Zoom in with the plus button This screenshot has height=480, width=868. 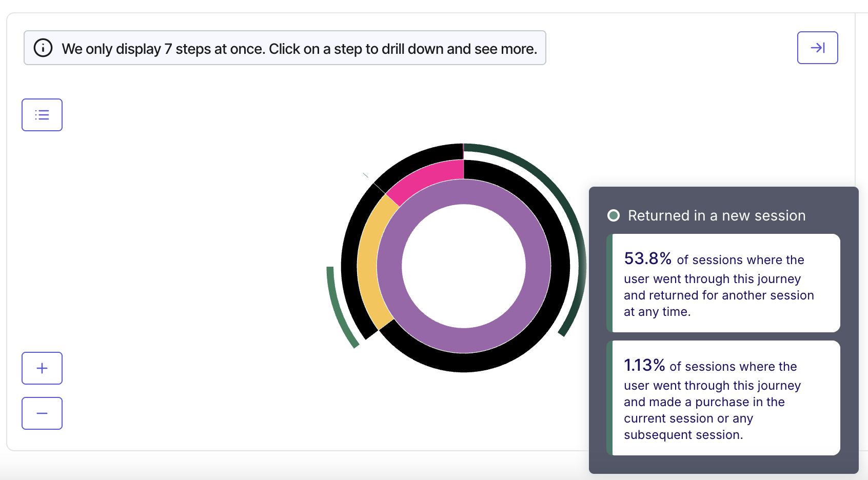click(42, 368)
